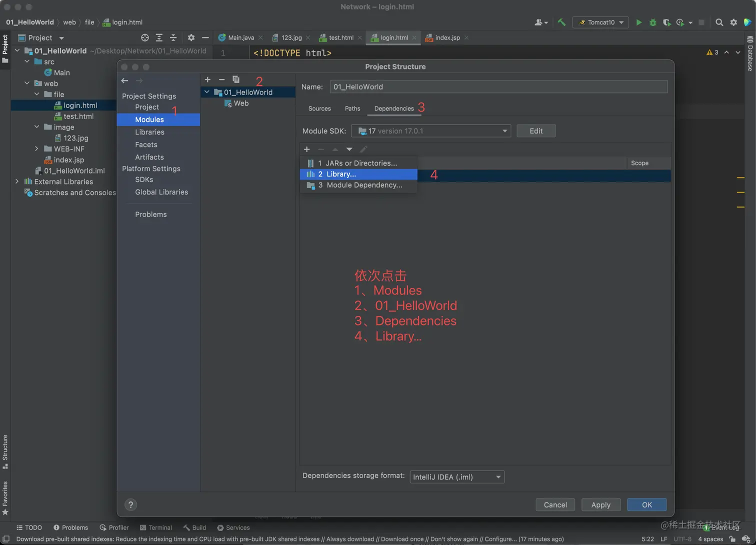Open Services tool window
The height and width of the screenshot is (545, 756).
pyautogui.click(x=233, y=527)
